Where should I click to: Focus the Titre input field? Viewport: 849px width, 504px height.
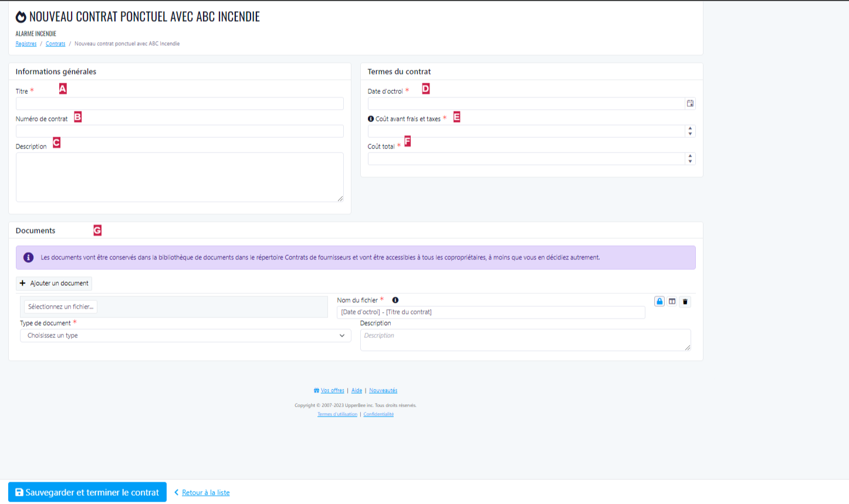click(x=180, y=103)
